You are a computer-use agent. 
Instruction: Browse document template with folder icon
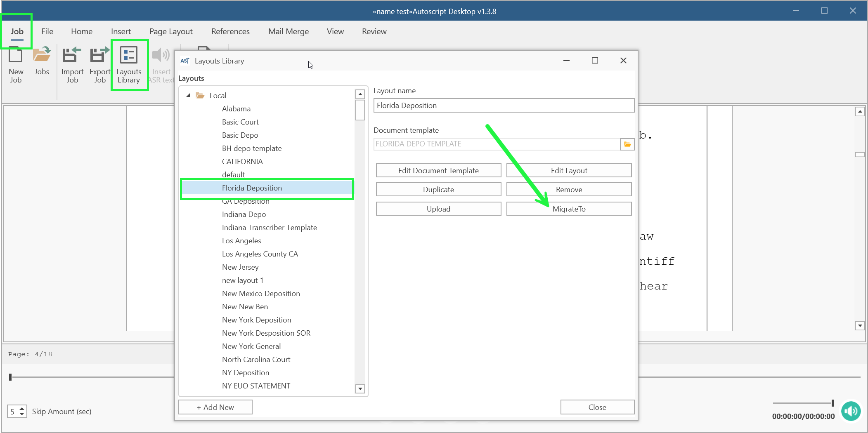(627, 144)
